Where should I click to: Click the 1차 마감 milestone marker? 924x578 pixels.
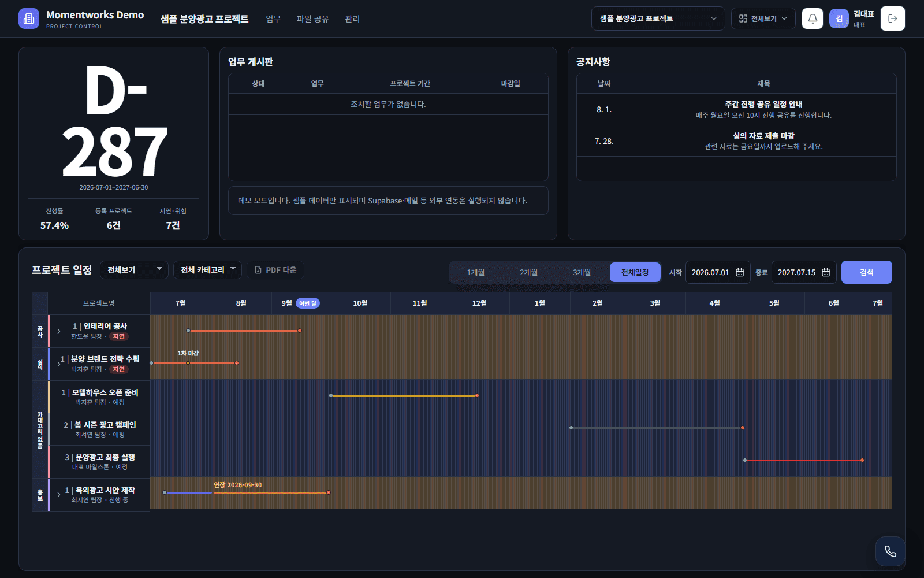pyautogui.click(x=188, y=362)
